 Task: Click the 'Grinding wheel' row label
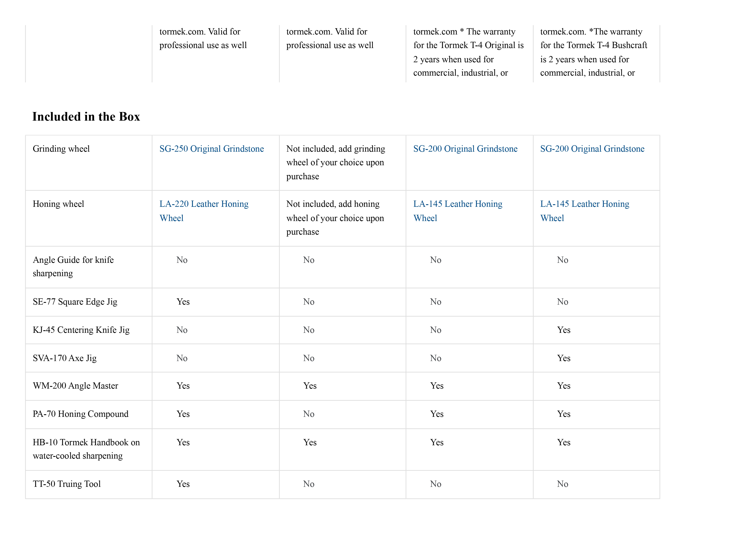61,149
